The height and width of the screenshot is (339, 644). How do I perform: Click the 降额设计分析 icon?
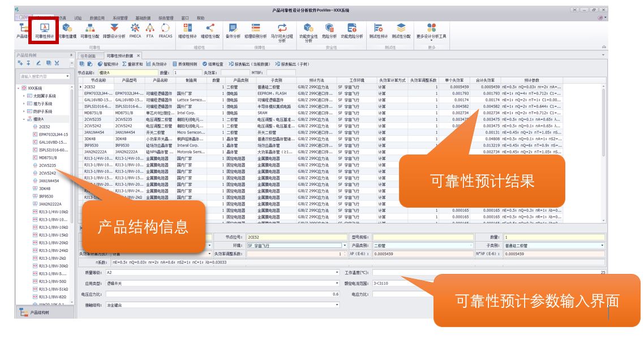point(114,30)
